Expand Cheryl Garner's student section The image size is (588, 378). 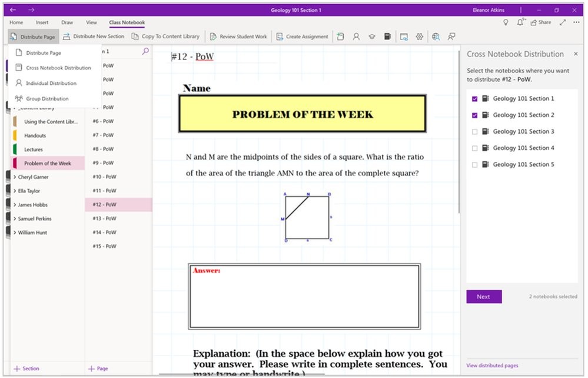tap(15, 177)
